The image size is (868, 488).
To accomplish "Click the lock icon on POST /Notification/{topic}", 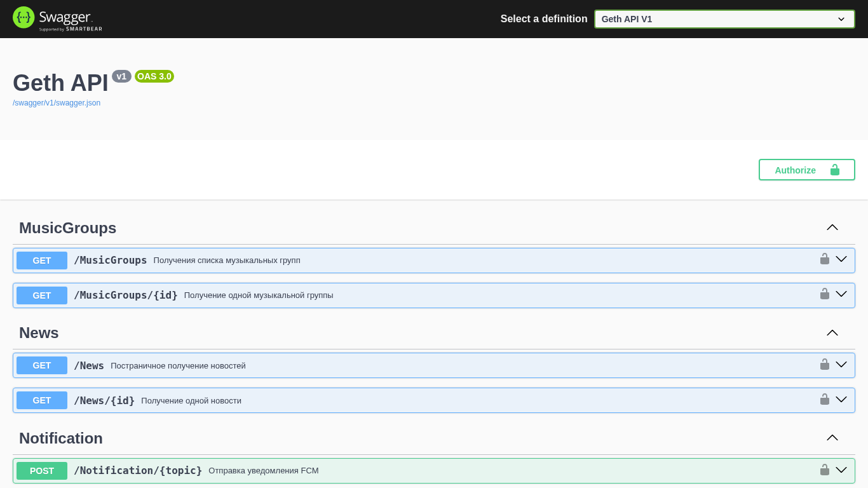I will tap(825, 470).
